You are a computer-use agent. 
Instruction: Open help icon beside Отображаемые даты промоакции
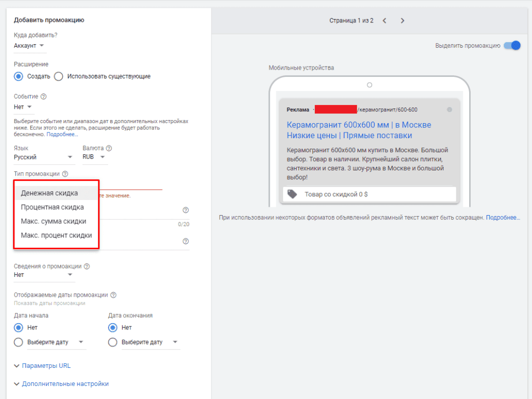point(114,295)
